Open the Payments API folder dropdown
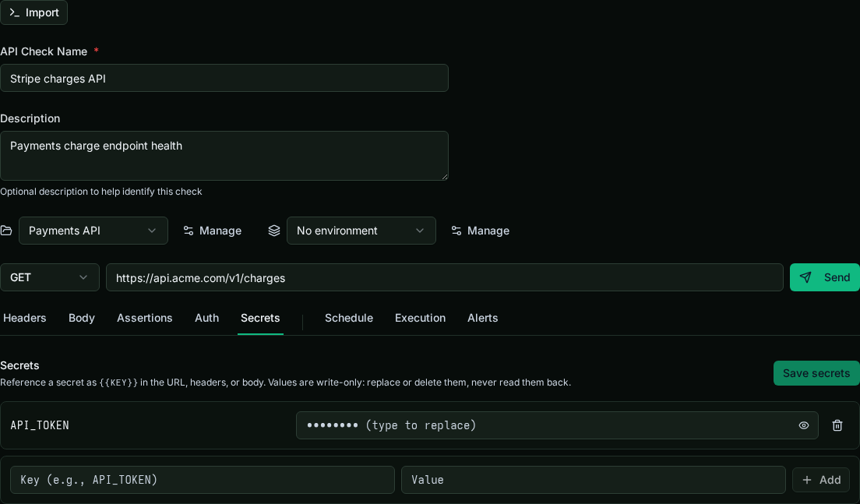Image resolution: width=860 pixels, height=504 pixels. pyautogui.click(x=93, y=231)
